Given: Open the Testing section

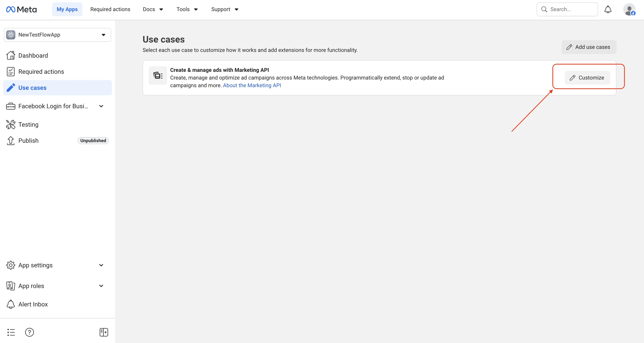Looking at the screenshot, I should point(57,124).
